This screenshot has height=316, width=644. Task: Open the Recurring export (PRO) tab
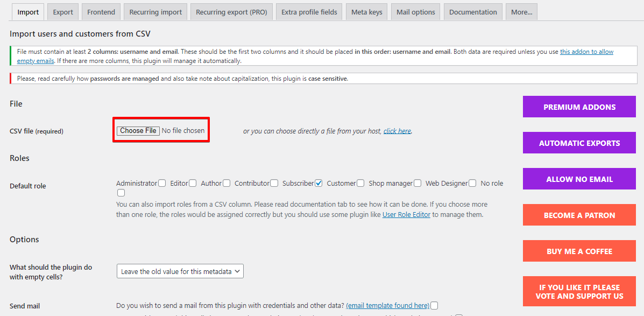(x=232, y=12)
